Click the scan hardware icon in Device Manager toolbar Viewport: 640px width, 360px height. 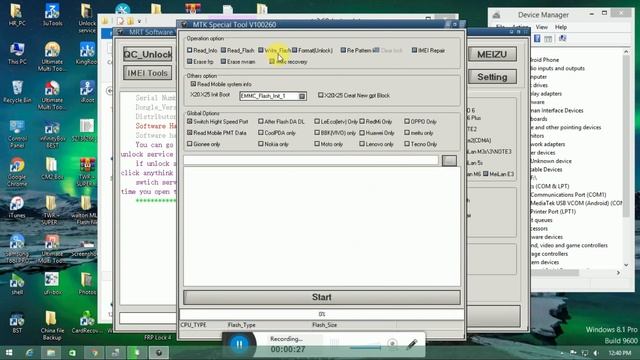pos(562,38)
